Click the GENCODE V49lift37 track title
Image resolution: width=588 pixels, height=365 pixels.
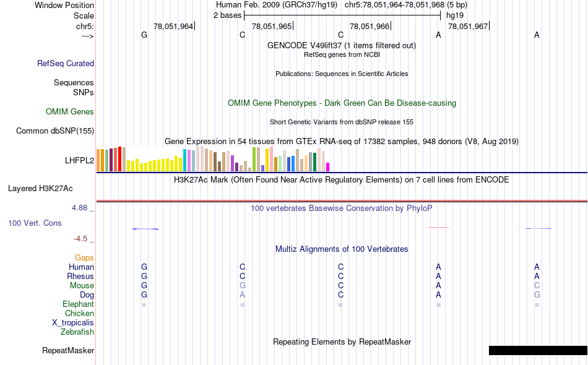pyautogui.click(x=342, y=45)
